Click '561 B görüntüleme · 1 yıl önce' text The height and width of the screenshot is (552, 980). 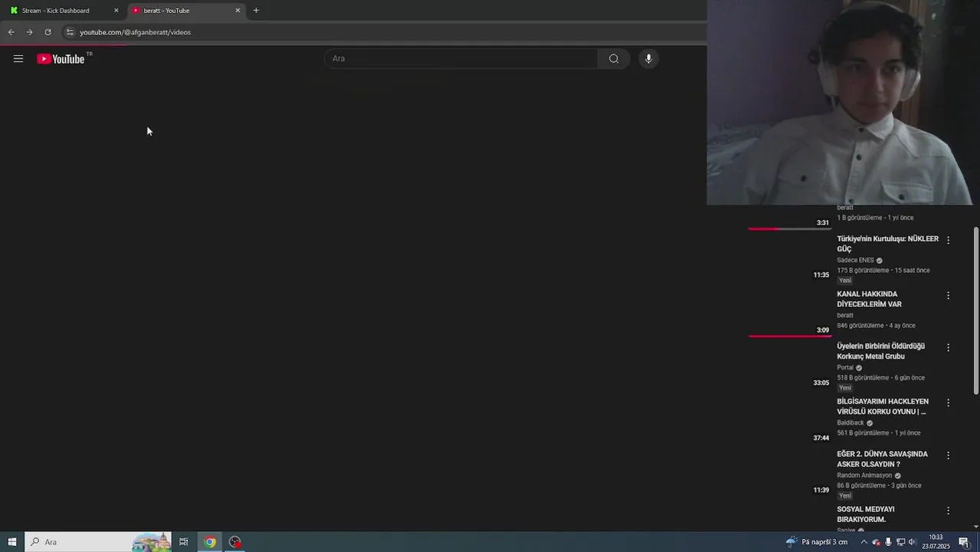point(878,433)
